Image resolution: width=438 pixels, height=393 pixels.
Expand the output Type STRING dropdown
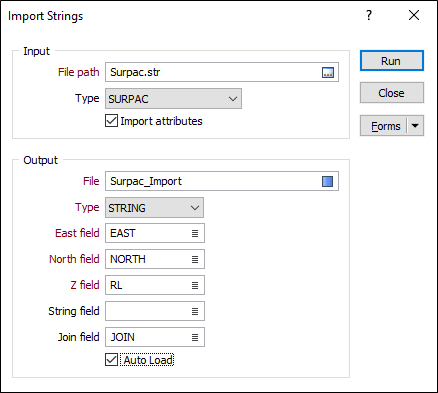pos(154,208)
